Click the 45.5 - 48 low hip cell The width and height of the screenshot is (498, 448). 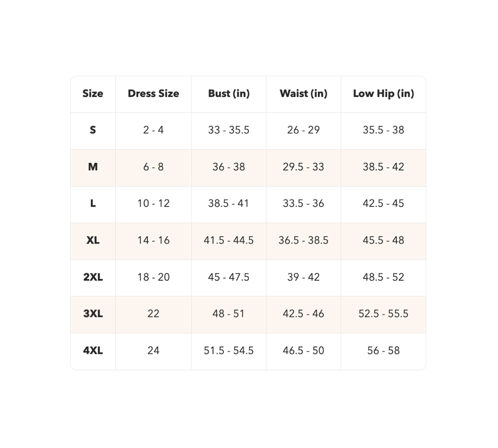click(383, 240)
